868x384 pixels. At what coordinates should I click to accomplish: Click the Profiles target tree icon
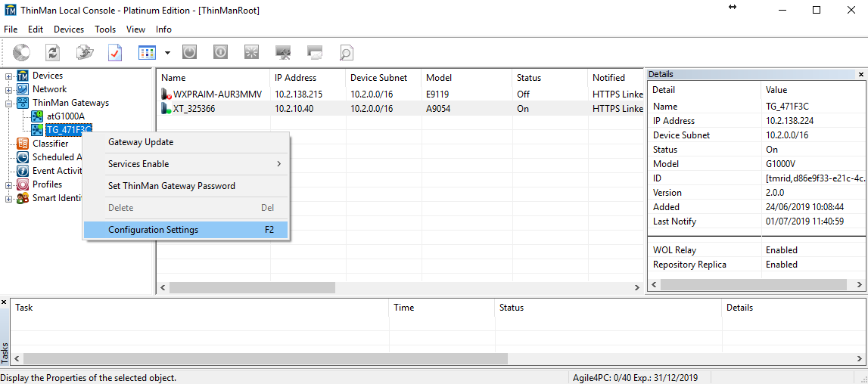point(23,184)
